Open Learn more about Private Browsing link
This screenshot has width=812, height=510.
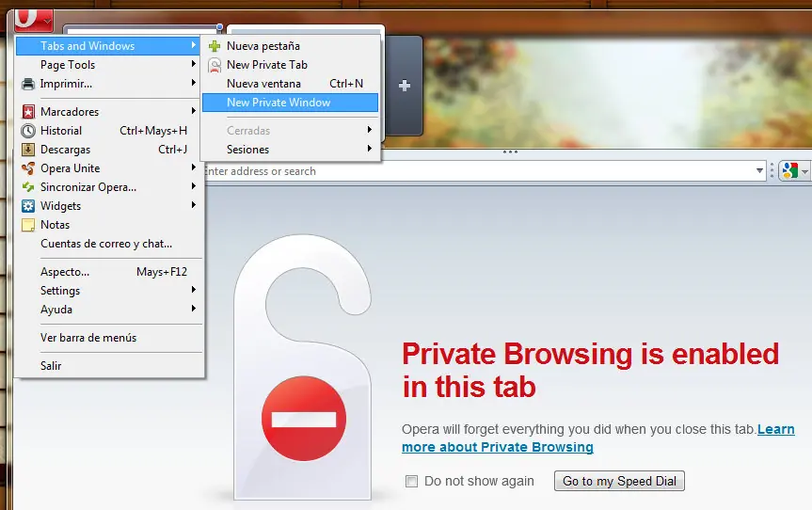click(x=598, y=438)
